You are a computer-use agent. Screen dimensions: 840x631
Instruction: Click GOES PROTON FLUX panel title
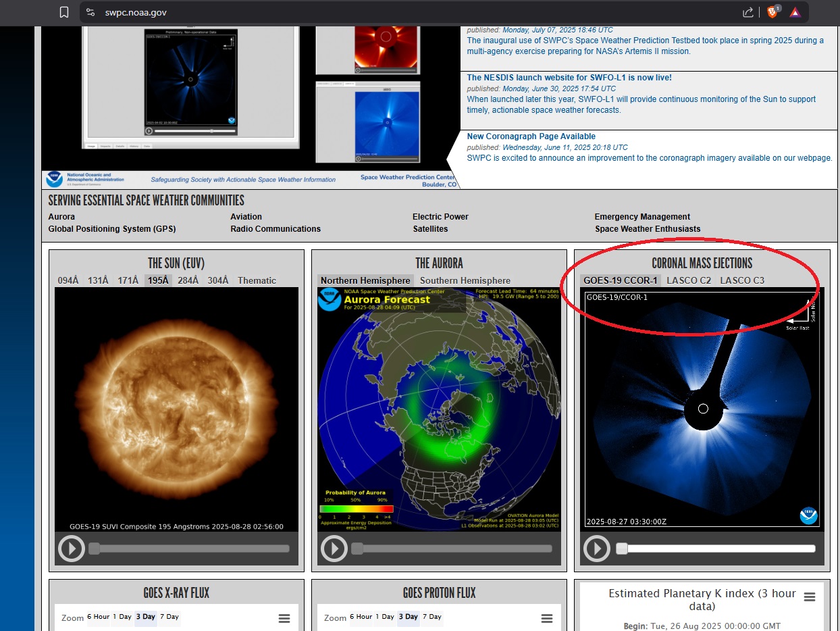[x=439, y=593]
